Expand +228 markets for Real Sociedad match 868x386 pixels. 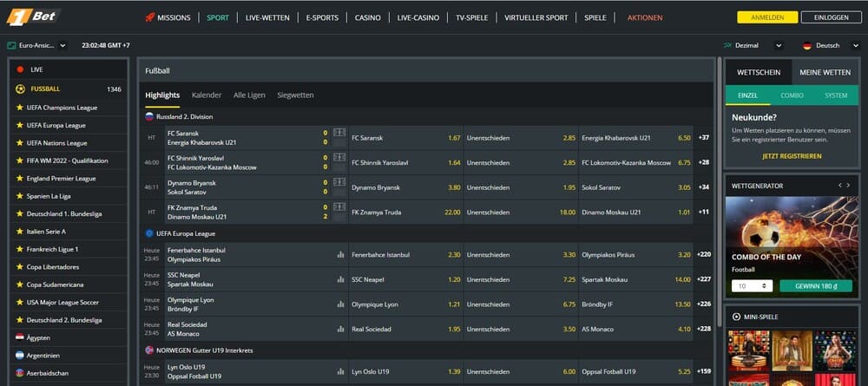coord(704,329)
